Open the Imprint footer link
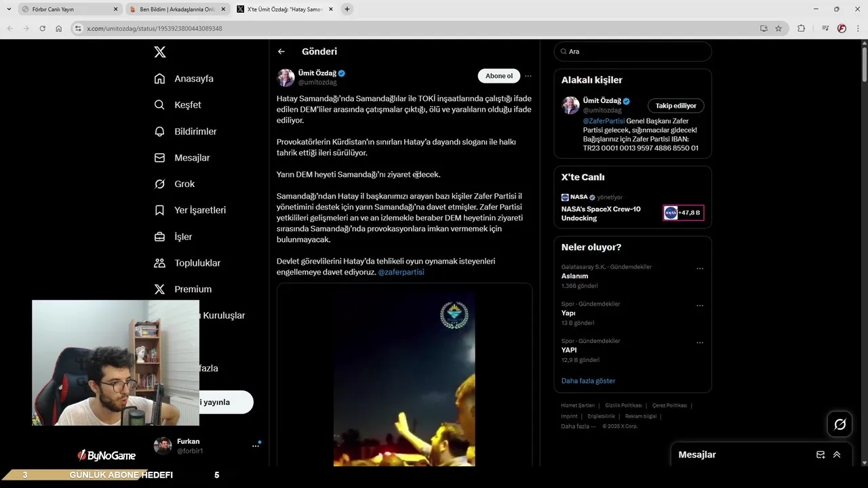This screenshot has width=868, height=488. point(570,416)
